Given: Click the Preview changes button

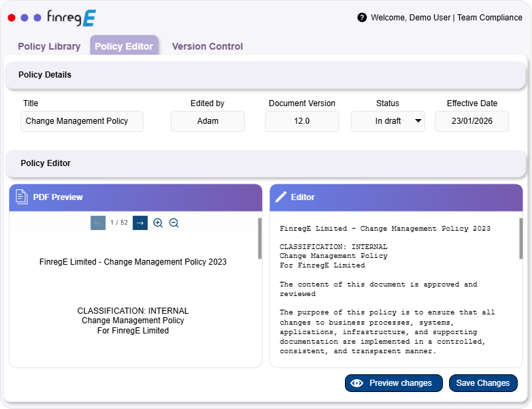Looking at the screenshot, I should (x=393, y=383).
